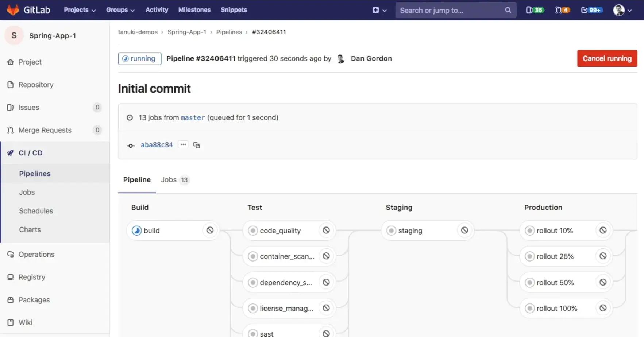Switch to the Jobs 13 tab
This screenshot has width=644, height=337.
point(175,180)
